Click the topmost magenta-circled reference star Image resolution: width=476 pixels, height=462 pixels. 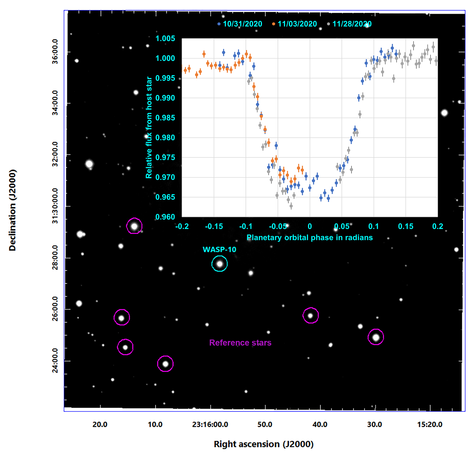point(134,226)
